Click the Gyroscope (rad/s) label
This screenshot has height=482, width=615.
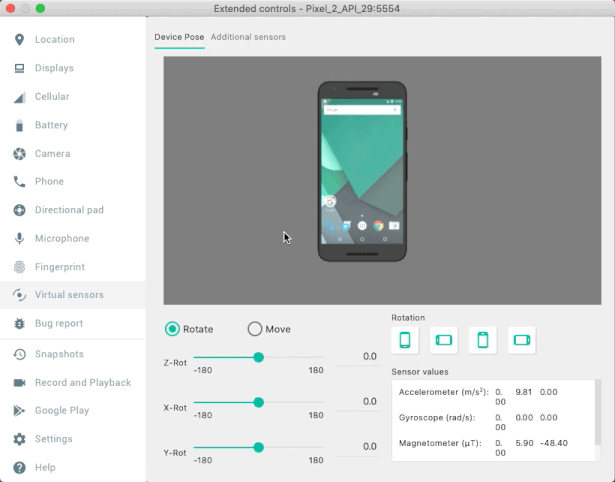[437, 418]
